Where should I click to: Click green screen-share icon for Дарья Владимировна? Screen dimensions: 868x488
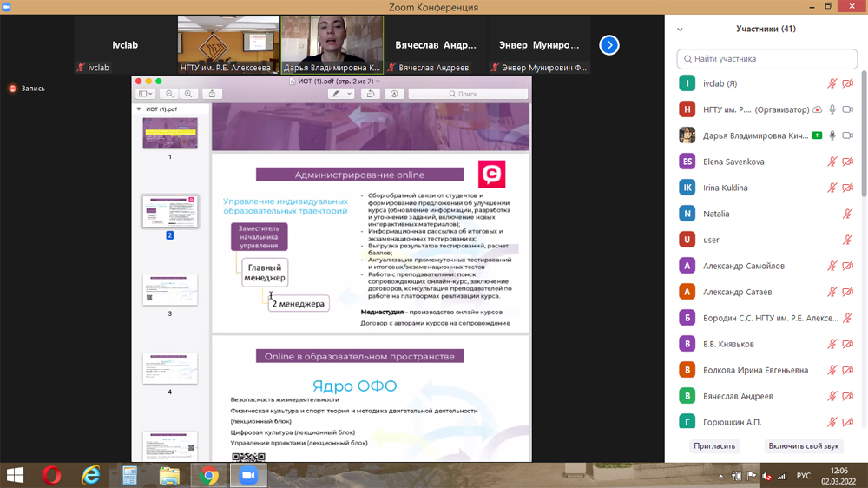click(817, 135)
